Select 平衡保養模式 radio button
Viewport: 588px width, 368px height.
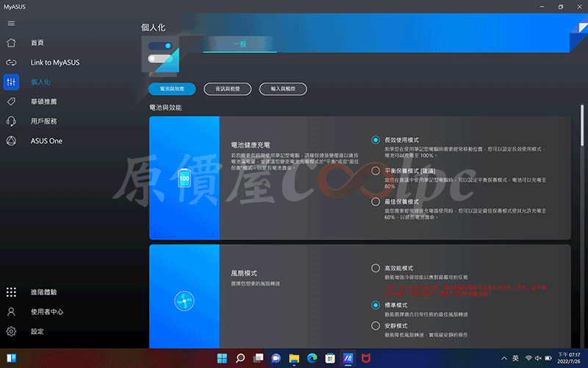pyautogui.click(x=376, y=171)
